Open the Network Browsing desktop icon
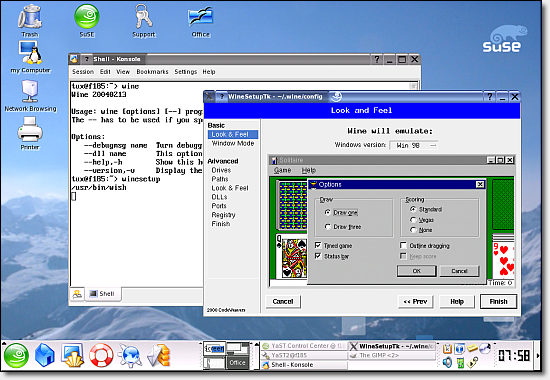 point(30,95)
